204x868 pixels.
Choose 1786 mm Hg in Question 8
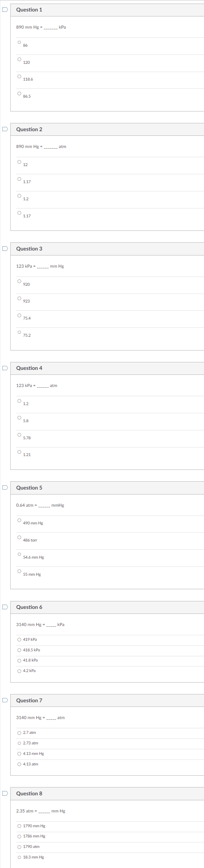(x=19, y=836)
